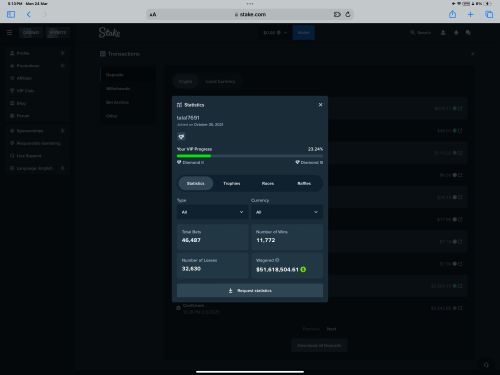Close the Transactions panel
Image resolution: width=500 pixels, height=375 pixels.
[473, 54]
